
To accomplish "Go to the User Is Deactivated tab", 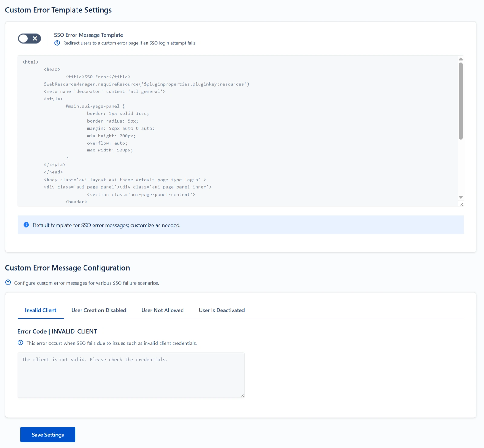I will (222, 310).
